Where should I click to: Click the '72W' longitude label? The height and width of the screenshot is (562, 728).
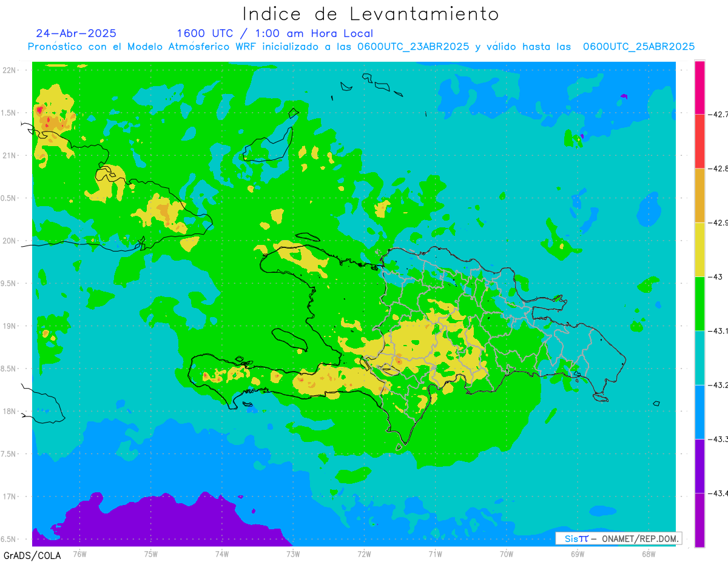[x=364, y=554]
